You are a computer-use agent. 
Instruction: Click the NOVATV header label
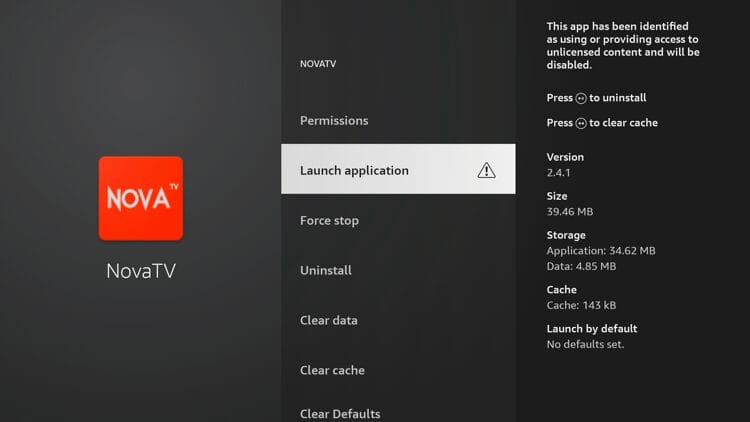318,64
